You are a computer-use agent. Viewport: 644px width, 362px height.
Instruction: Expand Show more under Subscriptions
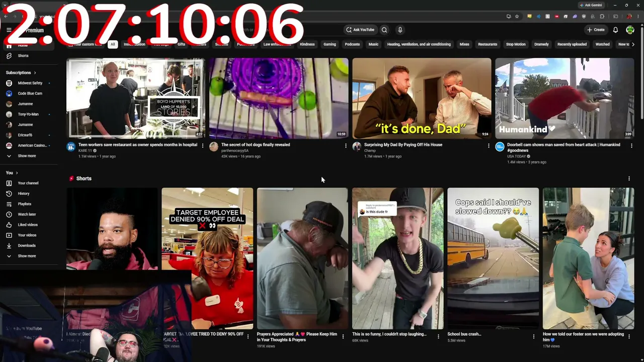(x=29, y=156)
